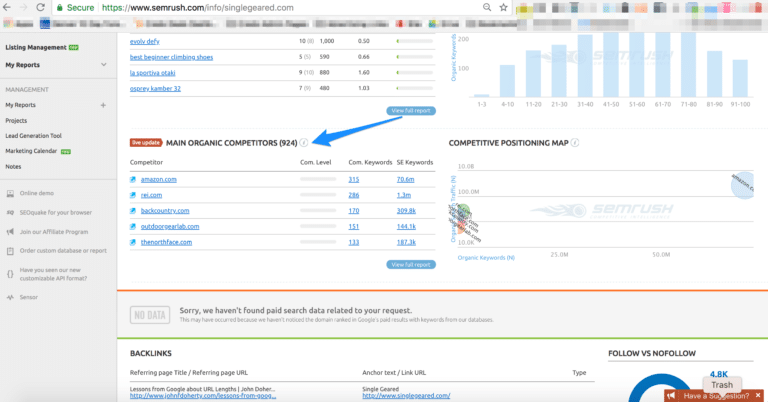The image size is (768, 402).
Task: Open Marketing Calendar
Action: [x=31, y=151]
